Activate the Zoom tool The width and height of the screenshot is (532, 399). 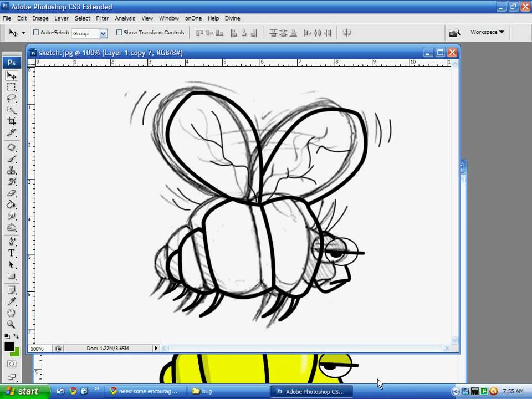[x=12, y=324]
